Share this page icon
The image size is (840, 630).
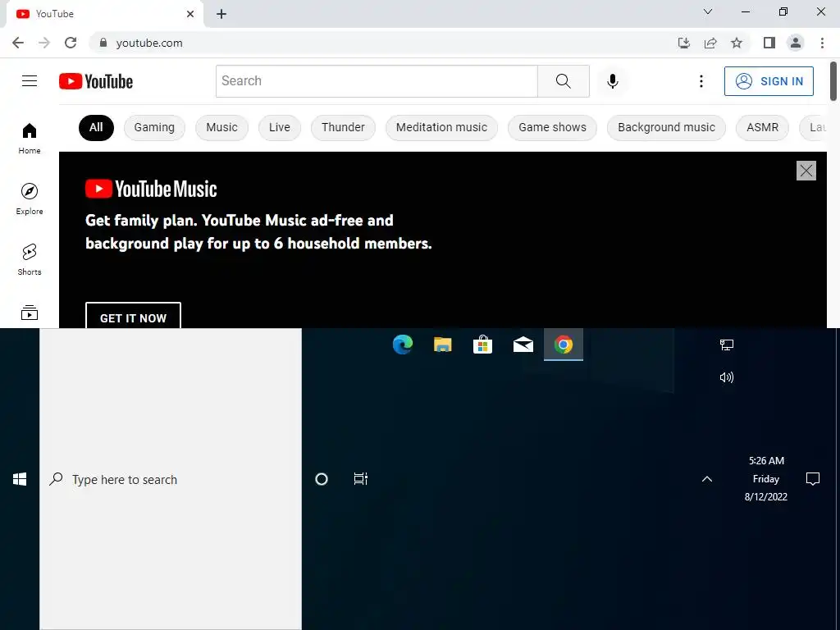tap(710, 43)
